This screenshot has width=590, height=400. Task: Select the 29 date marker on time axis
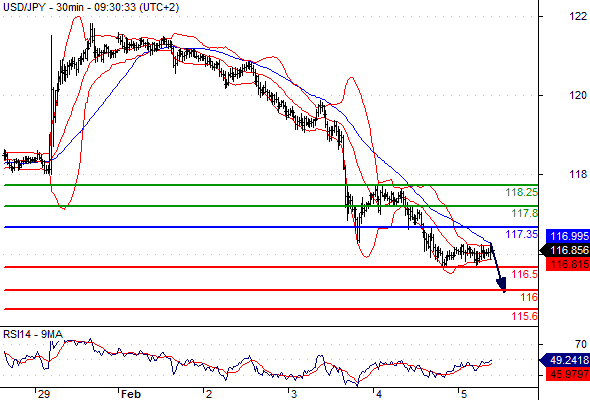pyautogui.click(x=44, y=394)
